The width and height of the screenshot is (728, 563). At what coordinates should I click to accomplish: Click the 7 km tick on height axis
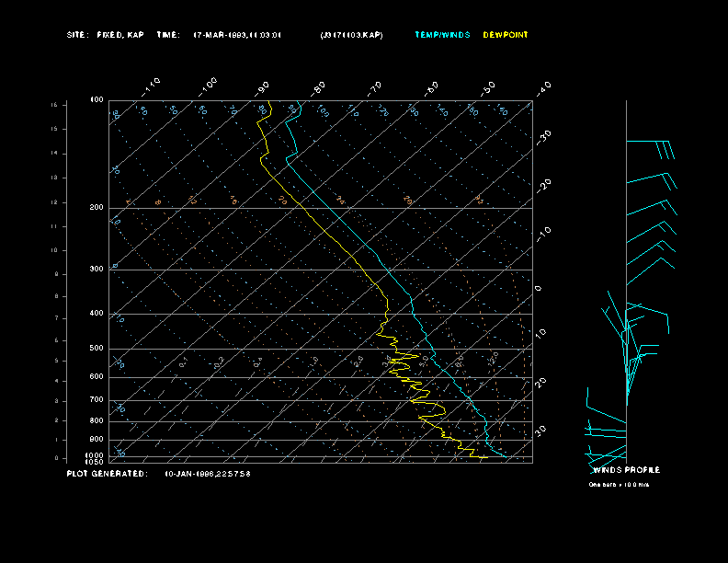click(57, 318)
